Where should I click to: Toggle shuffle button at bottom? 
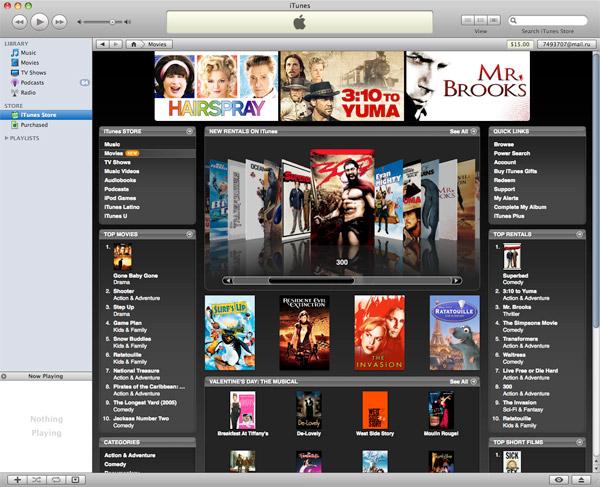click(x=36, y=479)
